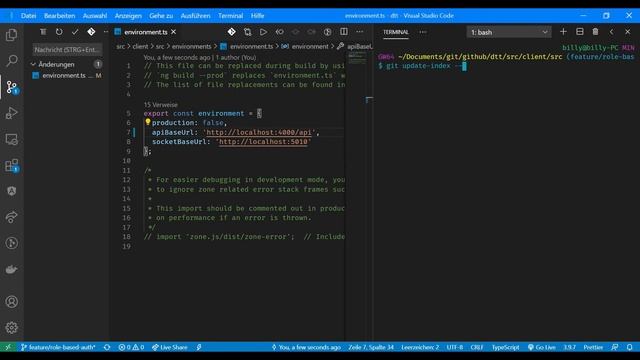640x360 pixels.
Task: Open errors and warnings in status bar
Action: (x=131, y=347)
